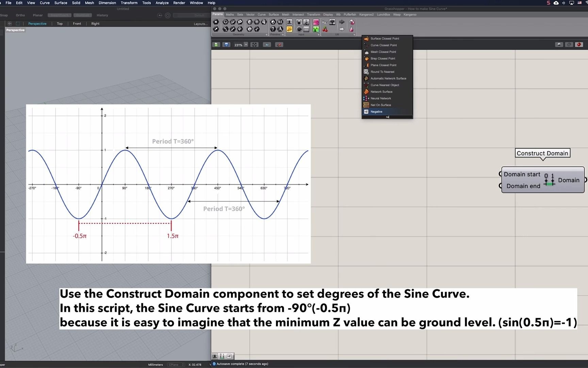This screenshot has width=588, height=368.
Task: Toggle the preview eye icon on Grasshopper toolbar
Action: pos(267,45)
